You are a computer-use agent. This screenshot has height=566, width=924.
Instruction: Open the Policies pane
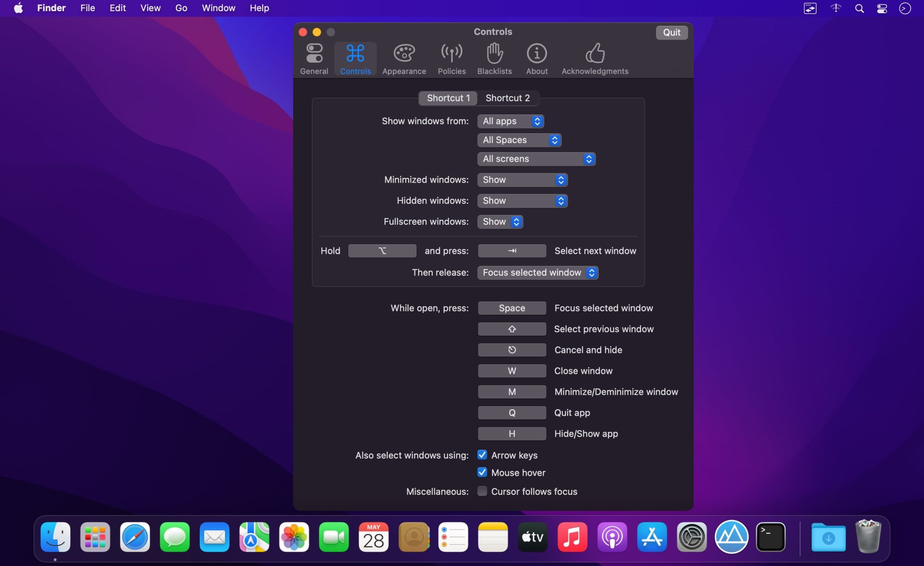(x=452, y=59)
